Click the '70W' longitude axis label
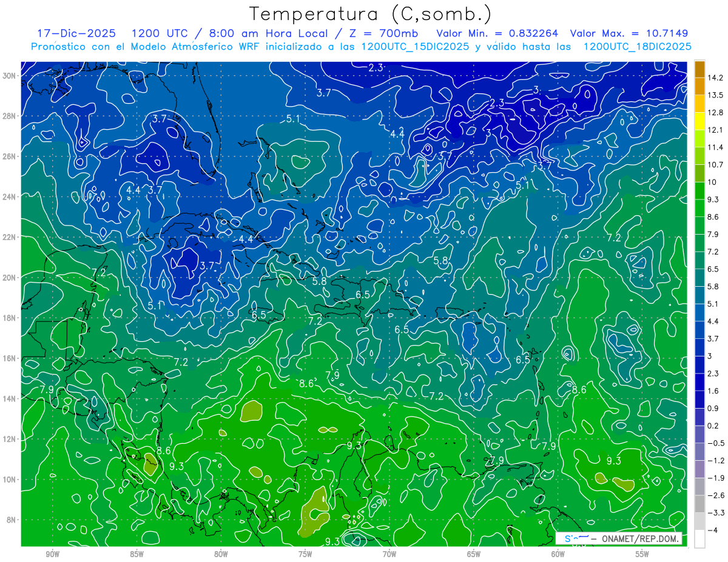The image size is (728, 562). [x=389, y=554]
